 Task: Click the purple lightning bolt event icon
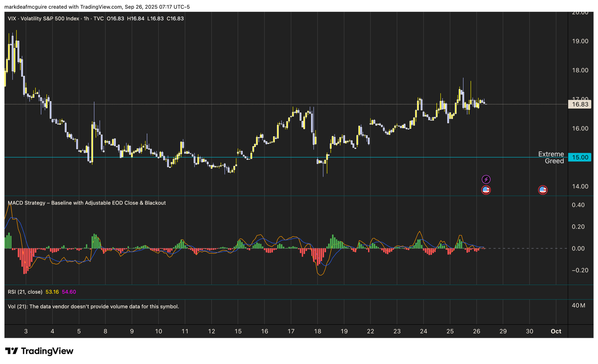(486, 179)
